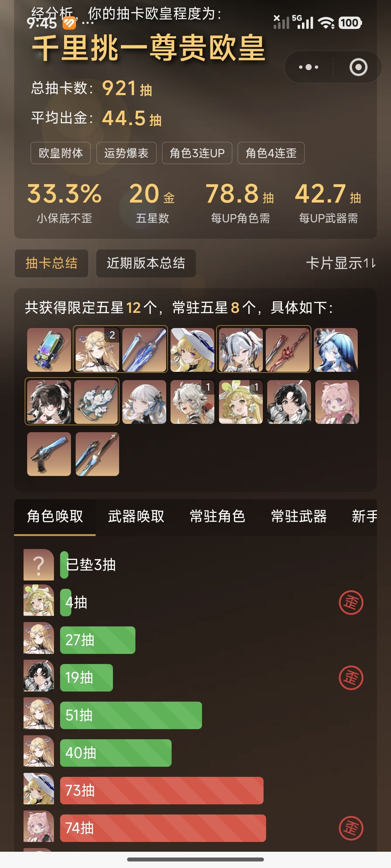
Task: Open the red spear weapon card
Action: pyautogui.click(x=287, y=350)
